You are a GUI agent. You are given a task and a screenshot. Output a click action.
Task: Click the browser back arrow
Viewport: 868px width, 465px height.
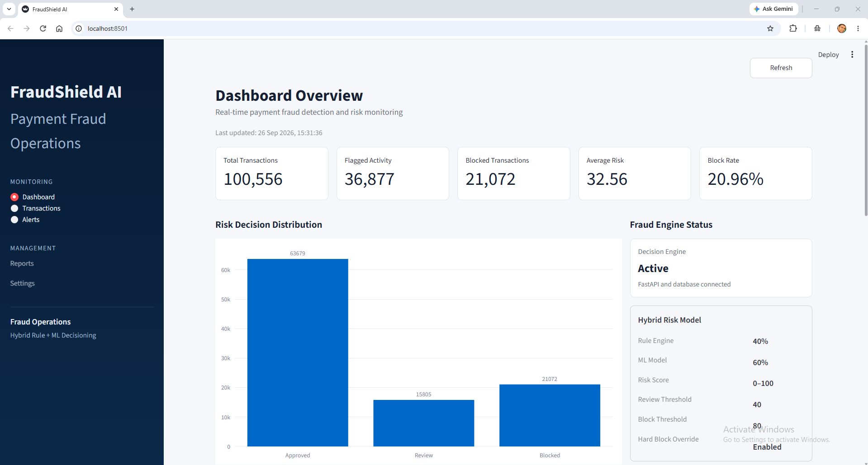pos(10,28)
